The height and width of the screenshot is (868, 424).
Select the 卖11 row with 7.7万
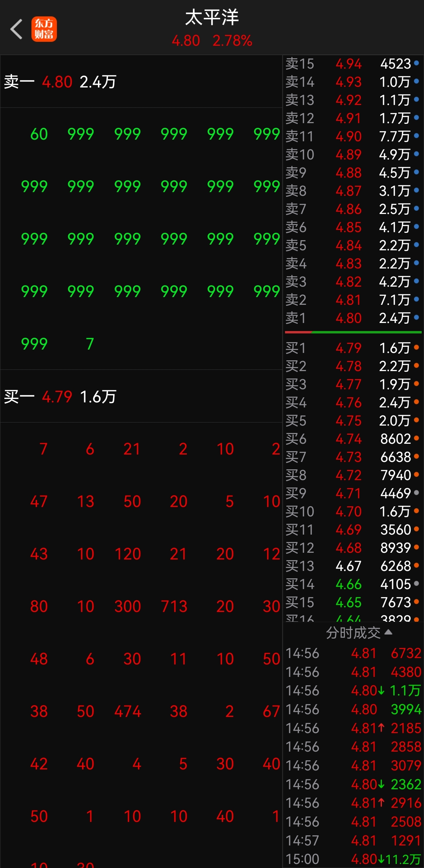[x=353, y=137]
